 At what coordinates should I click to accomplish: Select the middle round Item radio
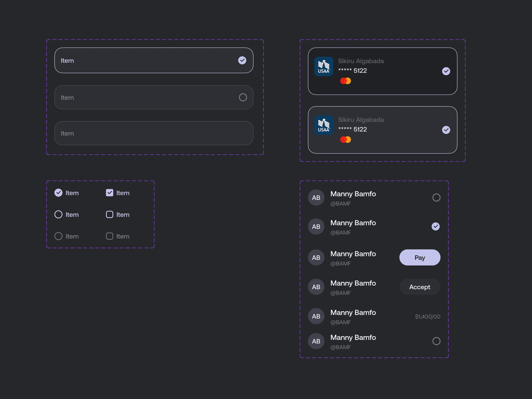coord(58,214)
